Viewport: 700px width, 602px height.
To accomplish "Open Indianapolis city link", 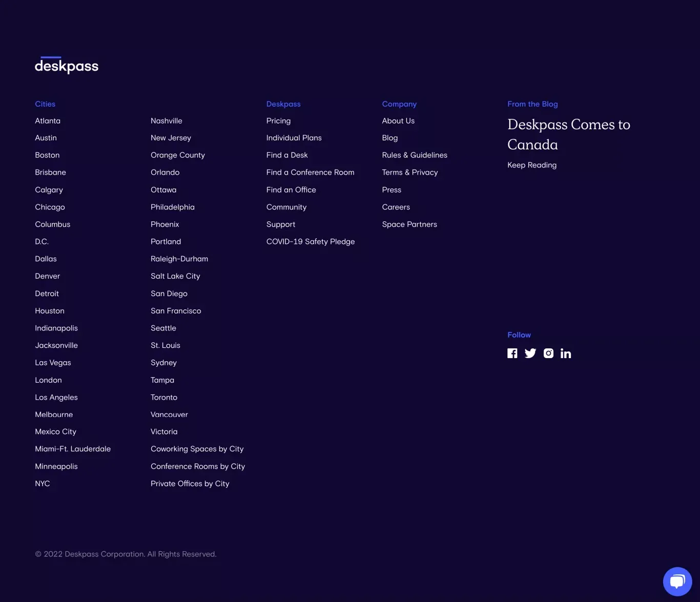I will [x=56, y=328].
